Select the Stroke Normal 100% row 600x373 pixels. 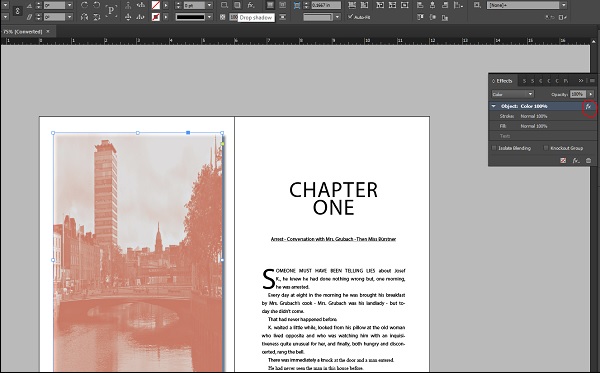click(x=542, y=116)
